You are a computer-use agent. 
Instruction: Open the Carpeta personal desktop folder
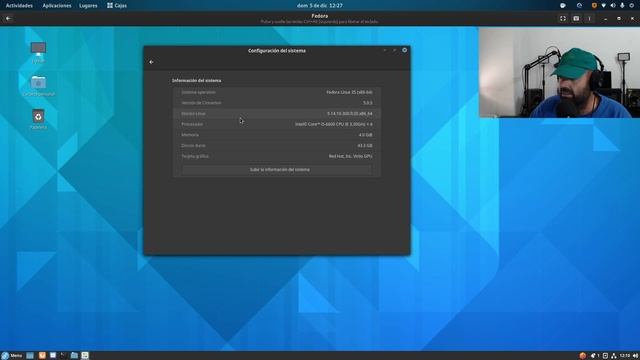[38, 86]
